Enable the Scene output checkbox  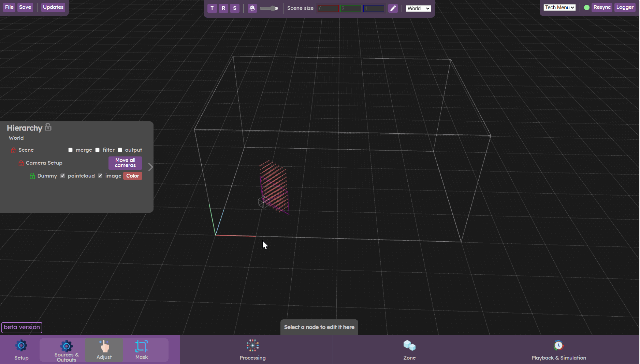point(120,150)
